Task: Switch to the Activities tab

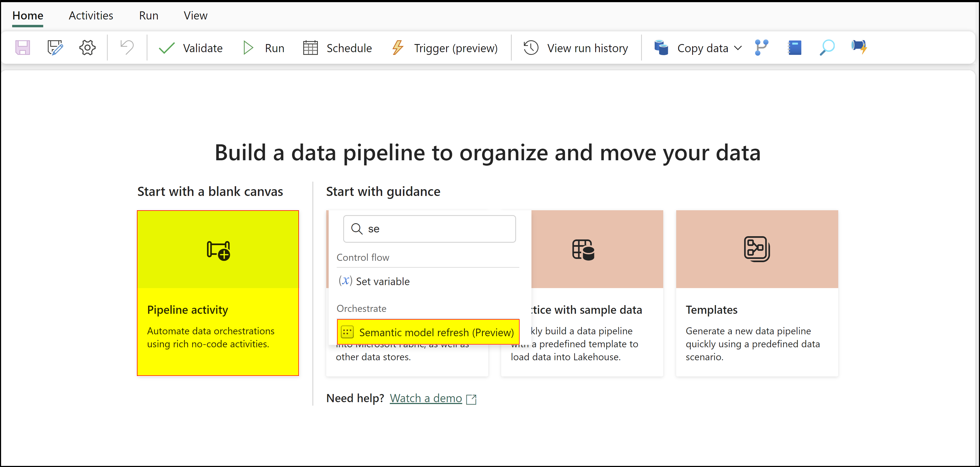Action: (x=90, y=15)
